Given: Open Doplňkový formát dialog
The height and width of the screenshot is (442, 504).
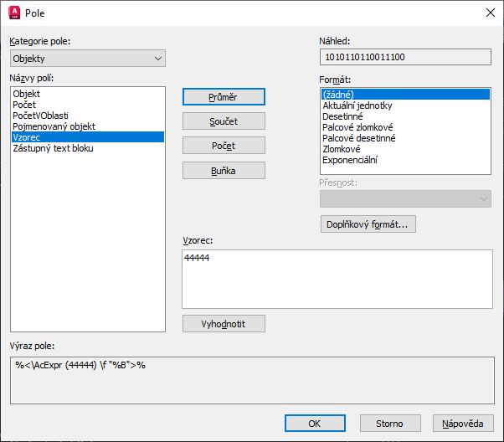Looking at the screenshot, I should pos(368,224).
